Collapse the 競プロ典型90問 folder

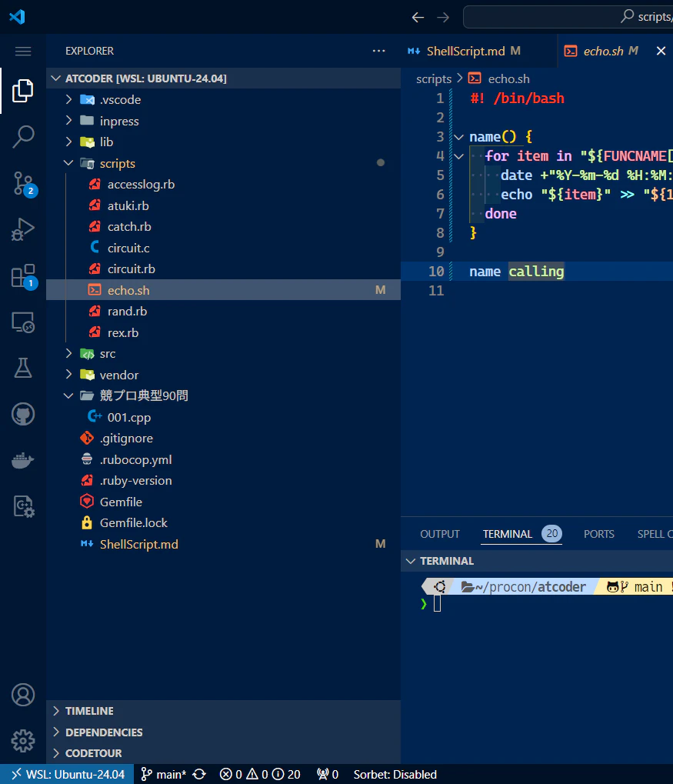pyautogui.click(x=224, y=395)
